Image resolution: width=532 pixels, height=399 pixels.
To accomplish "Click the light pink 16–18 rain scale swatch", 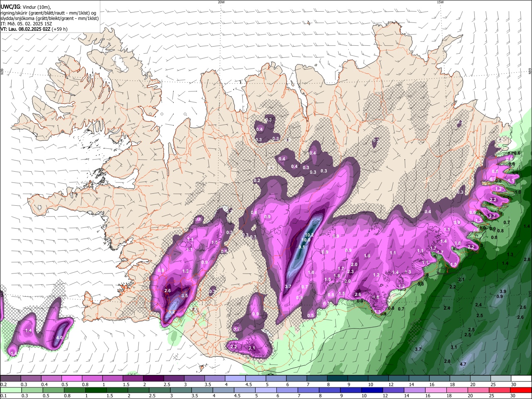I will pos(436,390).
